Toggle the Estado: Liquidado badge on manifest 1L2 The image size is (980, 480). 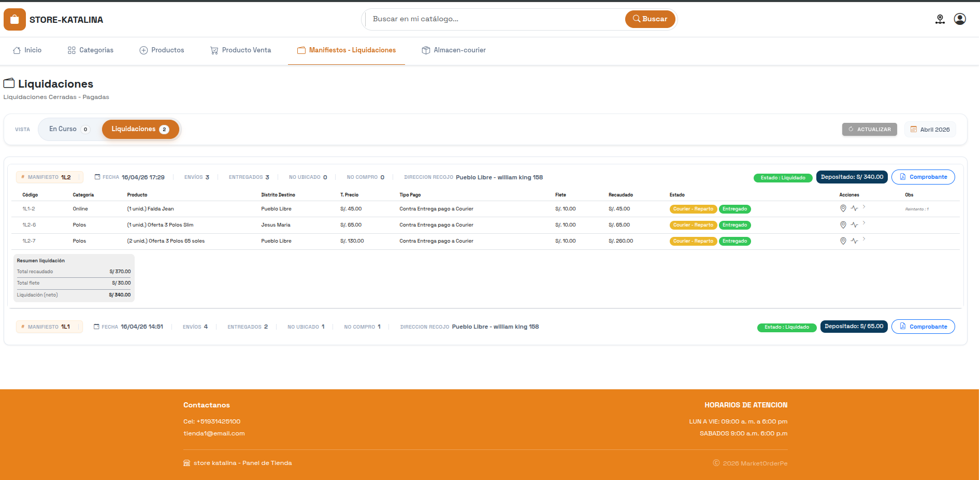pyautogui.click(x=783, y=177)
